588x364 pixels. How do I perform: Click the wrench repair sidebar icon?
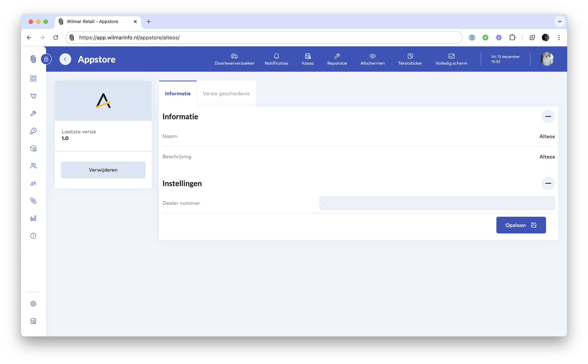pyautogui.click(x=33, y=113)
